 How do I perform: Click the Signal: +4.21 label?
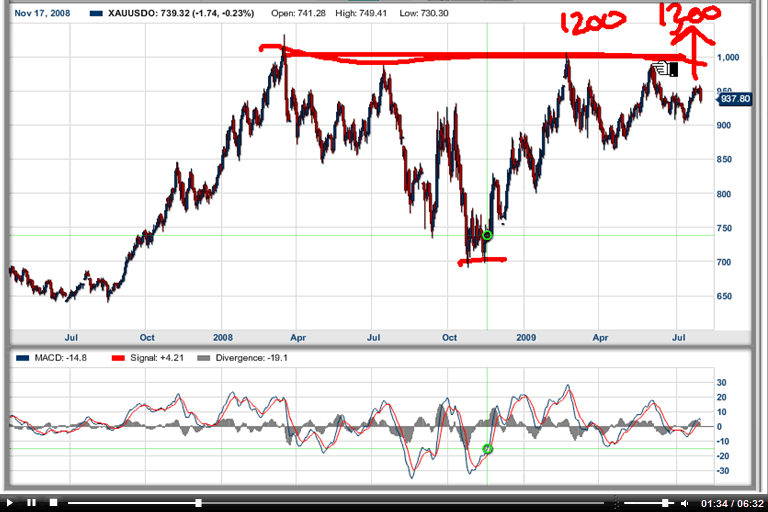click(x=157, y=358)
